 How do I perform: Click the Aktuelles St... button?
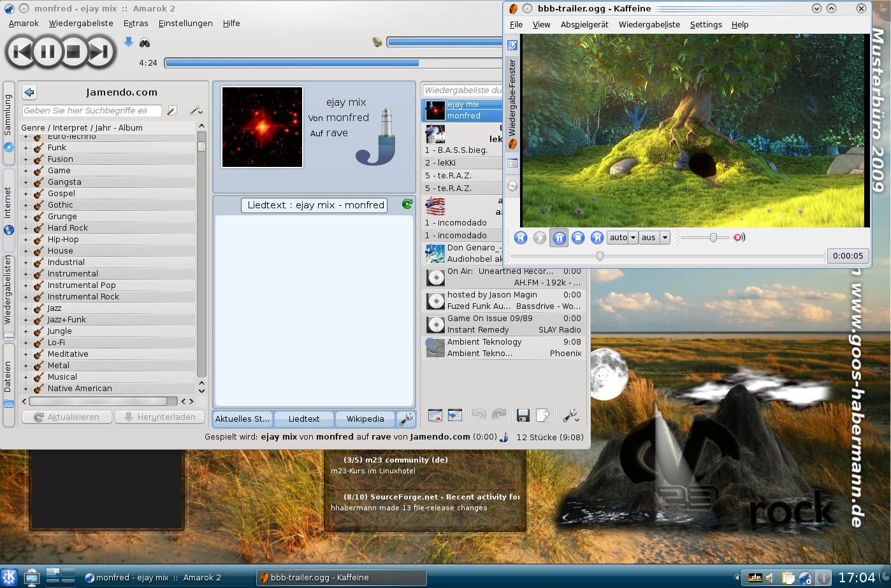click(242, 419)
